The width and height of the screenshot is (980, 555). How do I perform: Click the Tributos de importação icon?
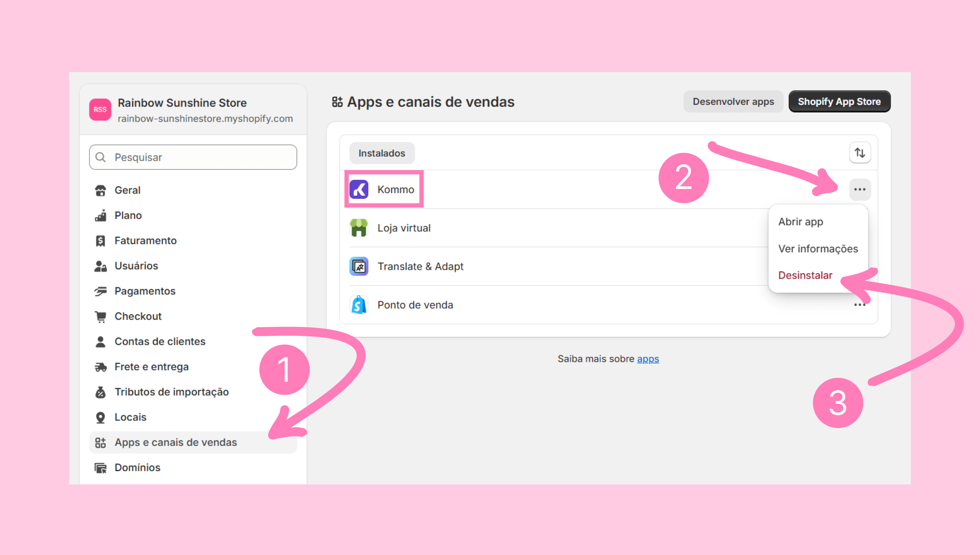click(101, 392)
